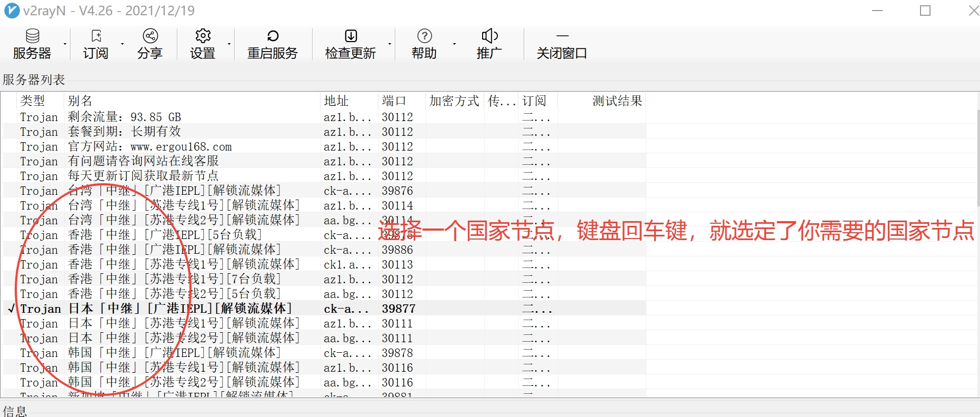Click the 分享 (Share) toolbar icon
The width and height of the screenshot is (980, 417).
pos(150,44)
